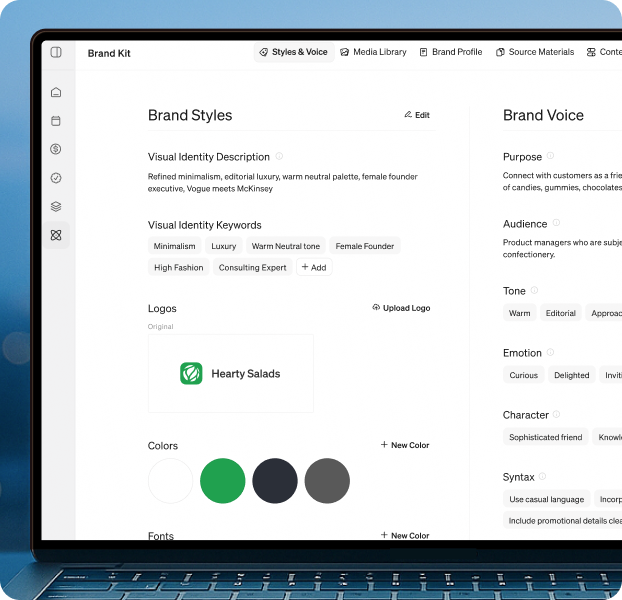Click the Editorial tone tag
The height and width of the screenshot is (600, 622).
pos(561,313)
